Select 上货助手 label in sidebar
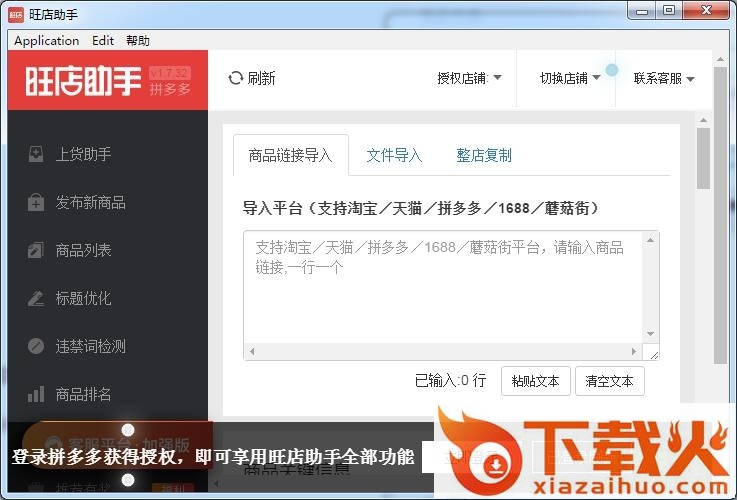The image size is (737, 500). (83, 154)
